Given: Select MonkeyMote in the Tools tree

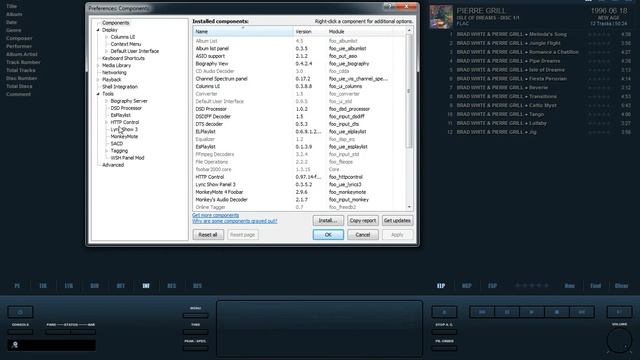Looking at the screenshot, I should tap(124, 137).
